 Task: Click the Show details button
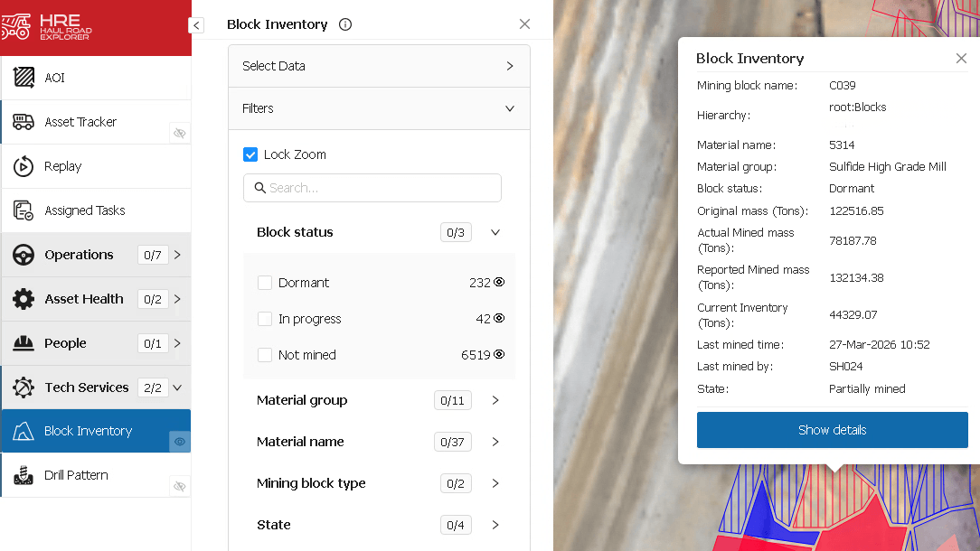tap(832, 430)
